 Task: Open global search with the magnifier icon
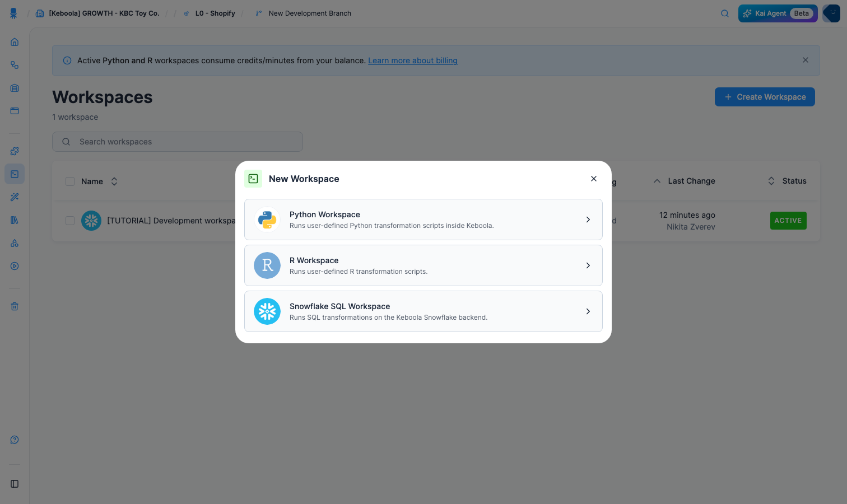click(x=725, y=13)
